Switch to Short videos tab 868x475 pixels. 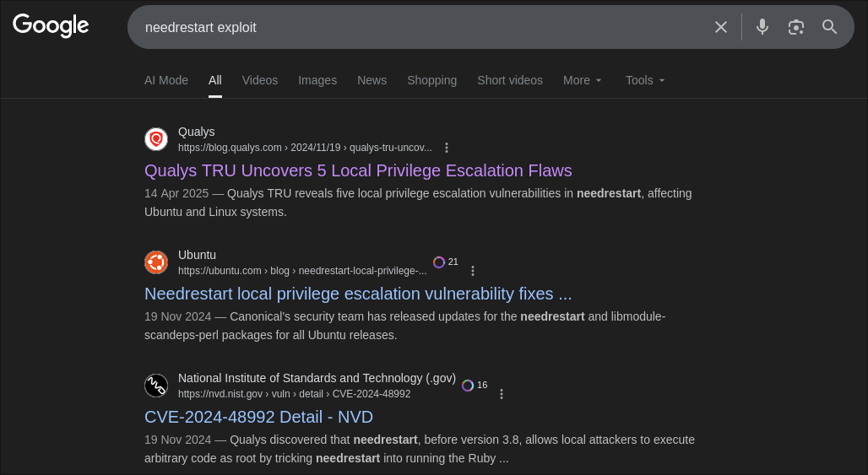(x=510, y=80)
